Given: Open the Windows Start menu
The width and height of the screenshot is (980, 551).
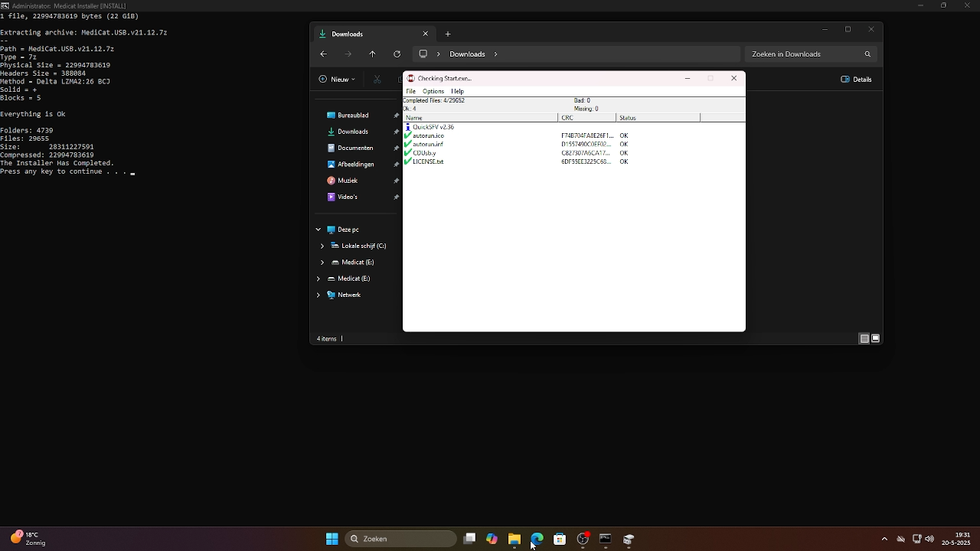Looking at the screenshot, I should coord(332,539).
